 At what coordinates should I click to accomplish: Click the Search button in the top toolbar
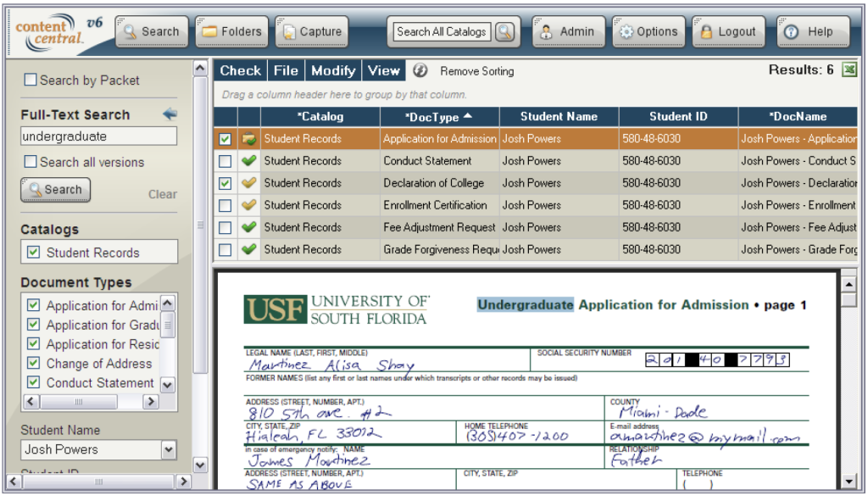152,31
